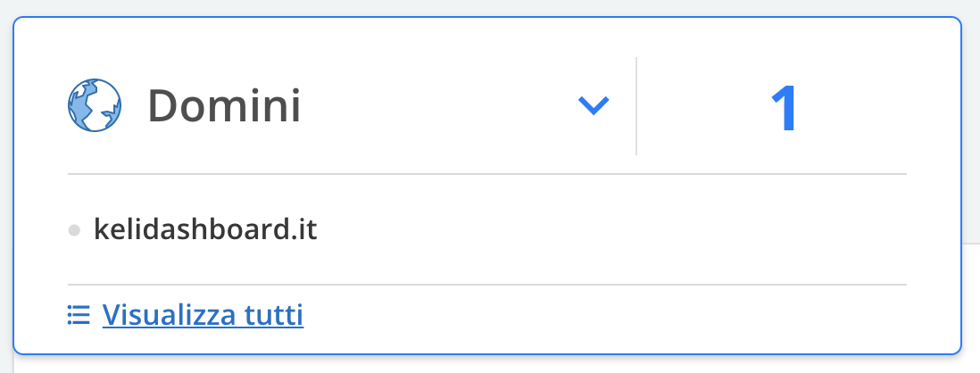The width and height of the screenshot is (980, 373).
Task: Click the Domini heading text
Action: tap(224, 105)
